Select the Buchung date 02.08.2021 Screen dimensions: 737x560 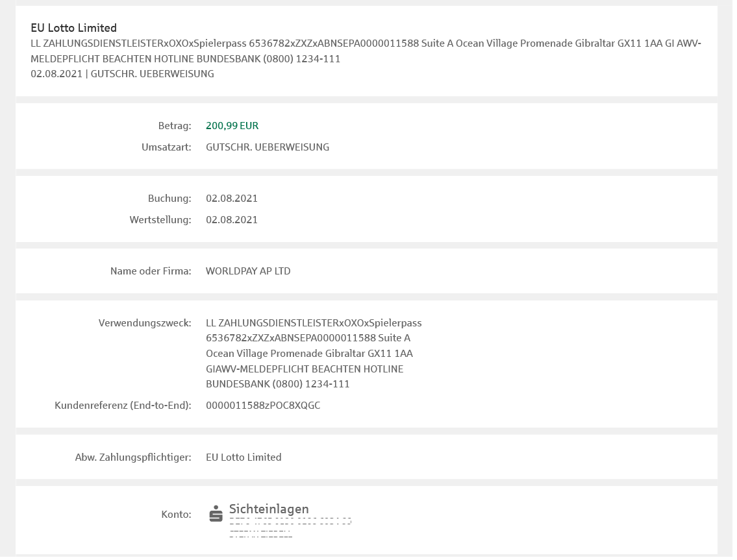coord(232,199)
